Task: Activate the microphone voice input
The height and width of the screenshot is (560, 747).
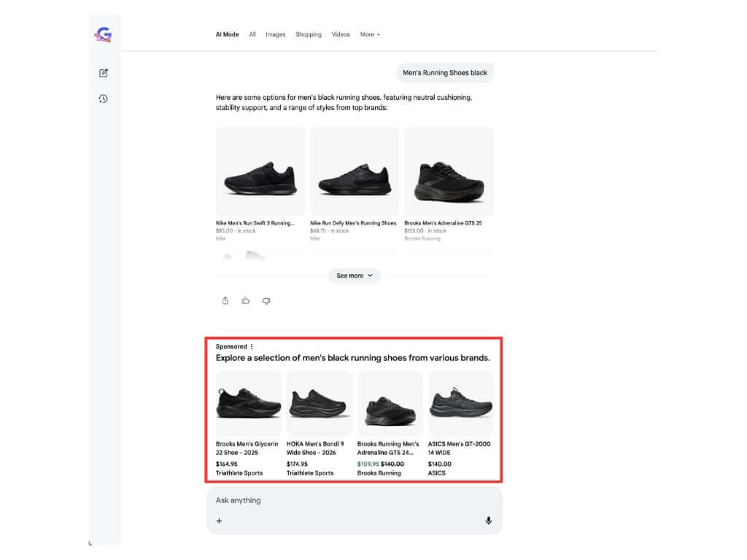Action: click(x=488, y=521)
